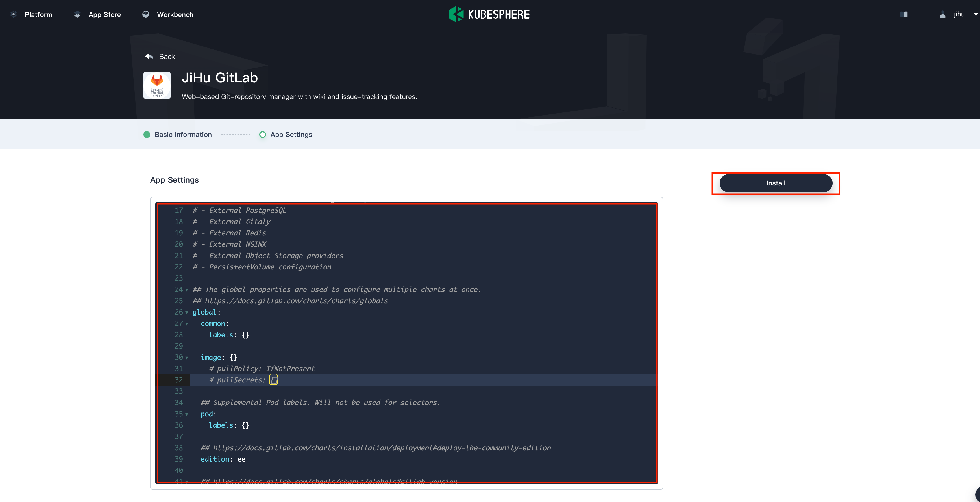Click the Install button
This screenshot has height=502, width=980.
point(776,183)
